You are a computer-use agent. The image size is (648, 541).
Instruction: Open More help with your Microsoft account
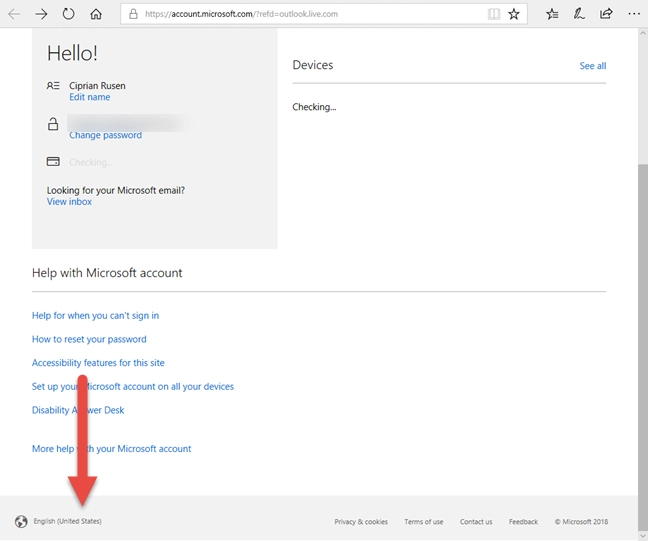point(112,449)
